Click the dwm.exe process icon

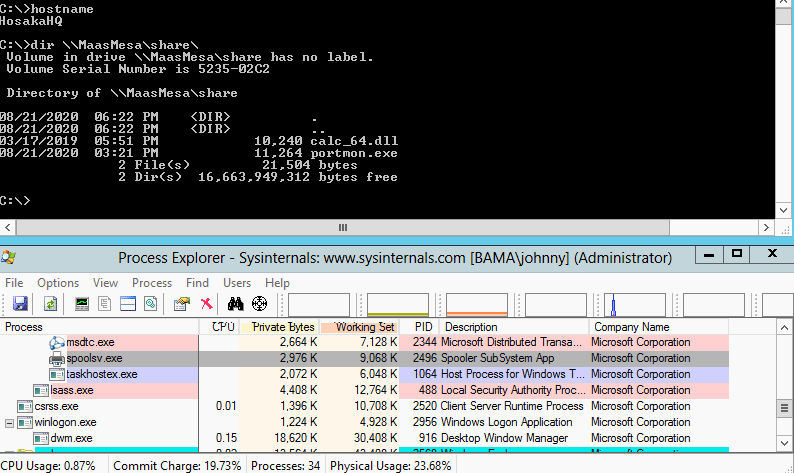pos(41,439)
